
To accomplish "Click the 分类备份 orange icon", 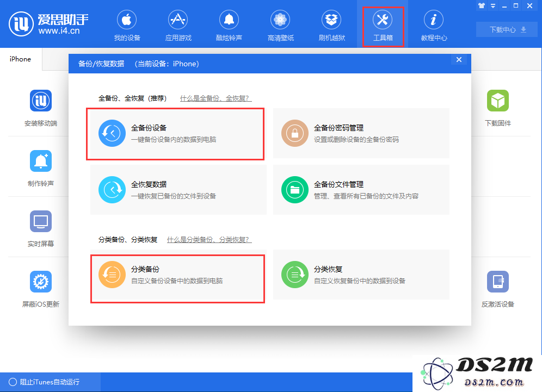I will 112,275.
